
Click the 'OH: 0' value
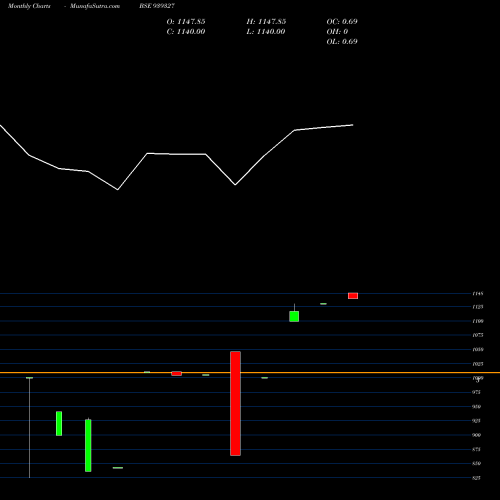pyautogui.click(x=337, y=32)
